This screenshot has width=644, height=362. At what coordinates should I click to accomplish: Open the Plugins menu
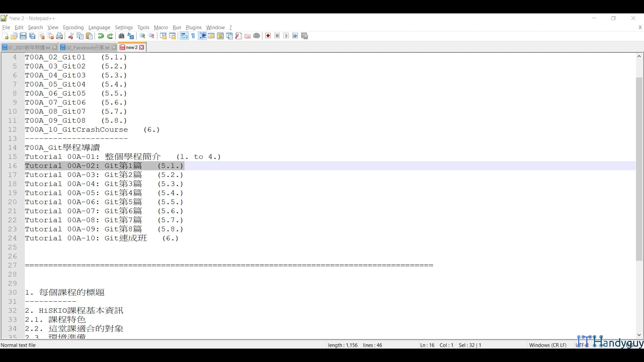tap(194, 27)
